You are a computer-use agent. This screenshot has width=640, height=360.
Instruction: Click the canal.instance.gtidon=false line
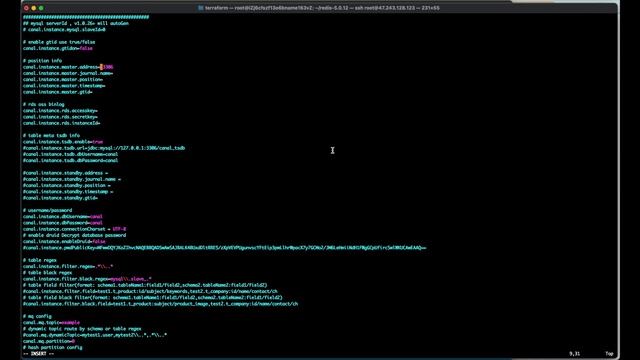(x=58, y=48)
